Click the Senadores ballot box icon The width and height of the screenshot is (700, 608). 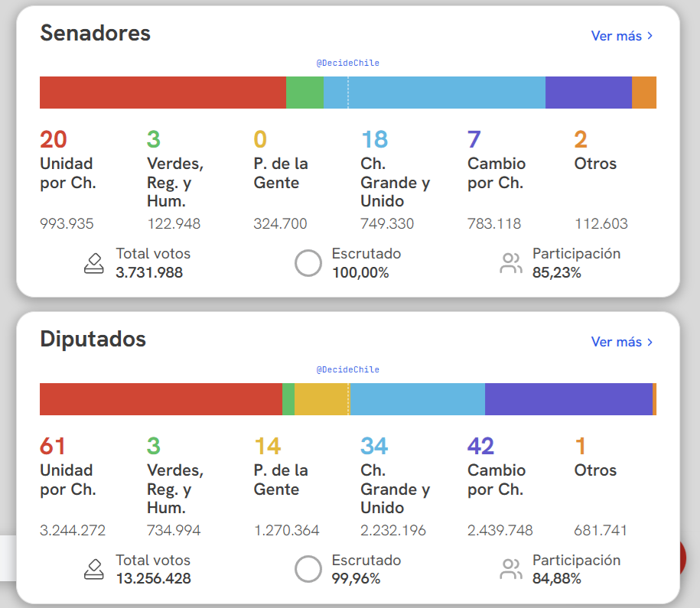(93, 264)
